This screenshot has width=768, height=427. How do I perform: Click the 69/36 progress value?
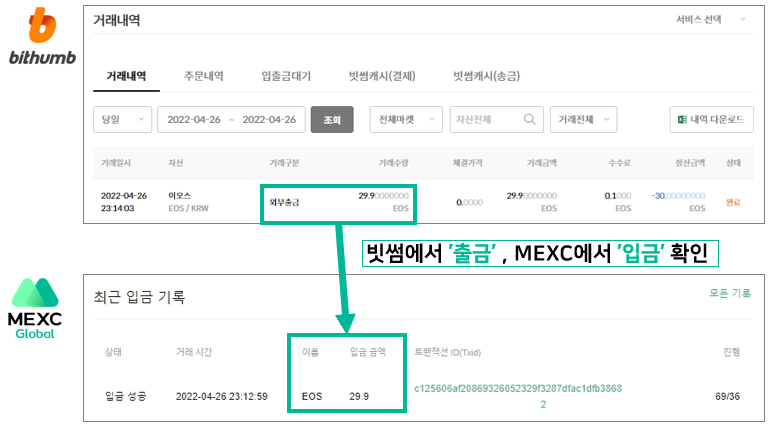click(x=727, y=396)
